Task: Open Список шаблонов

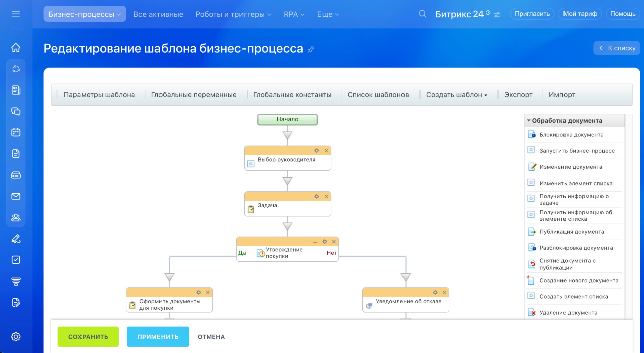Action: 378,95
